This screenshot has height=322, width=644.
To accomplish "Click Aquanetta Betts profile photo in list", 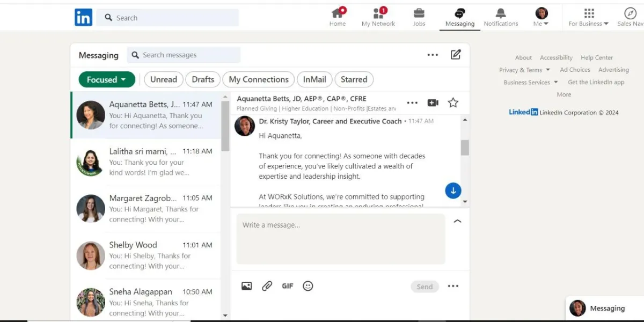I will [91, 115].
